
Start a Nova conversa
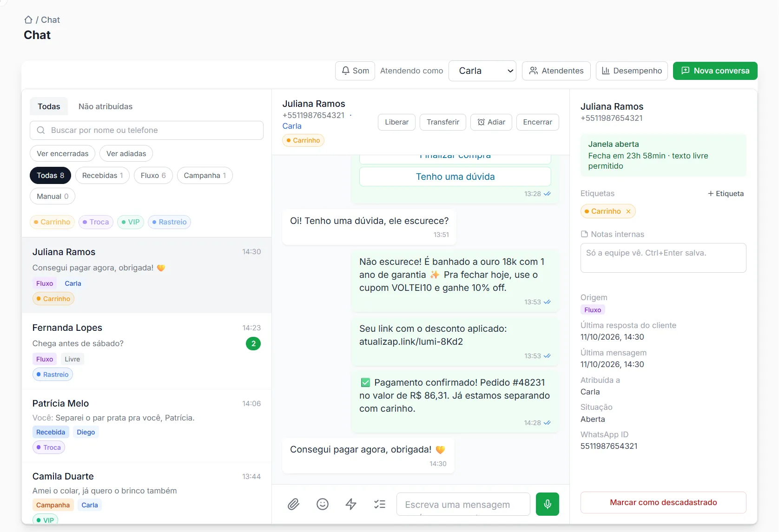click(715, 71)
